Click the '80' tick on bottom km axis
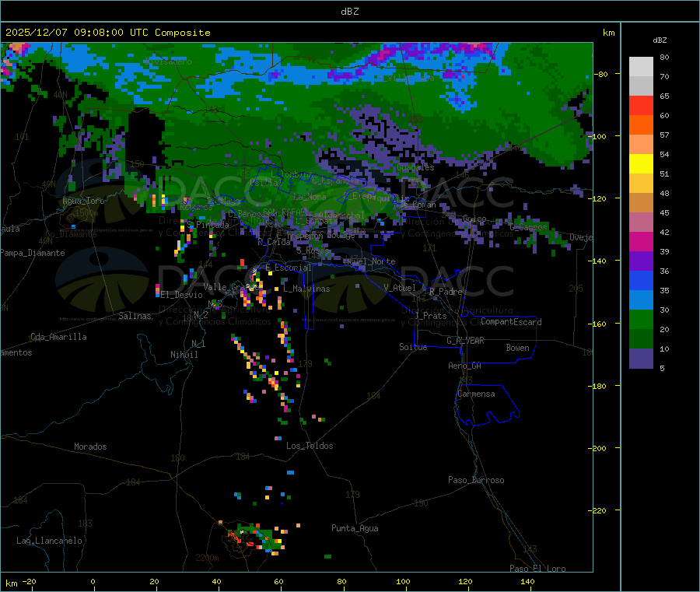700x592 pixels. [341, 581]
